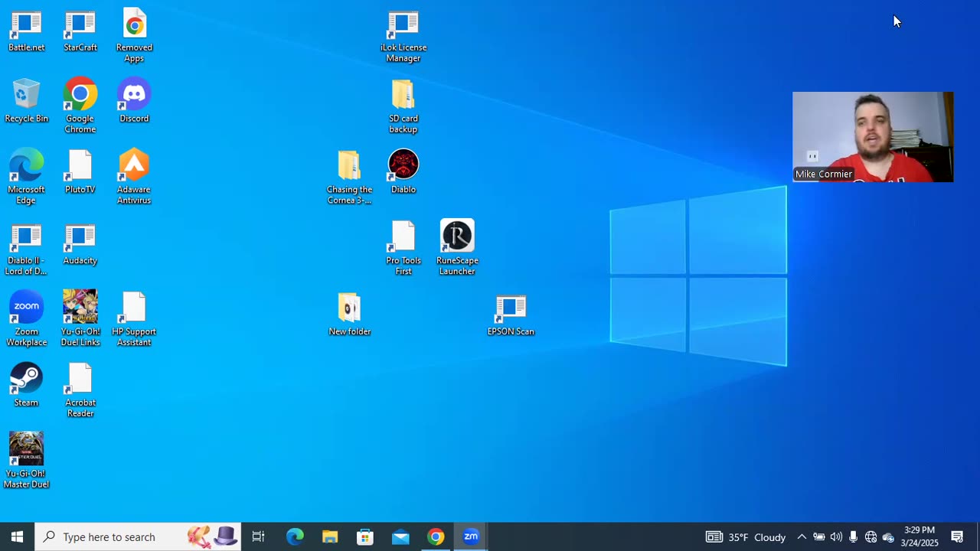Select the RuneScape Launcher shortcut
Screen dimensions: 980x551
click(x=457, y=248)
